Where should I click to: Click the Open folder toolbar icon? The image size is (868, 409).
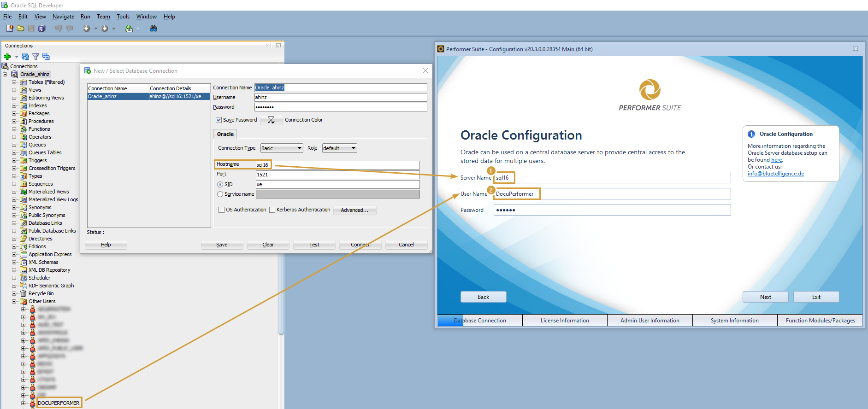[21, 29]
